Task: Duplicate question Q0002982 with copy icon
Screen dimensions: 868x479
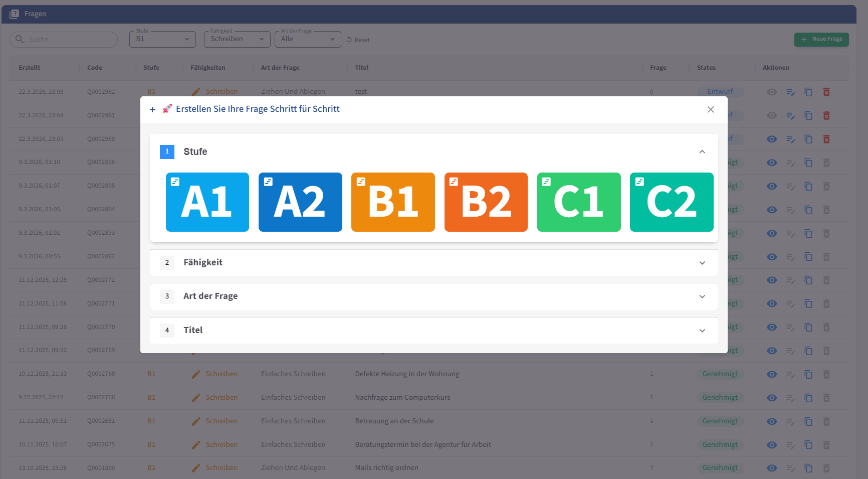Action: pyautogui.click(x=808, y=92)
